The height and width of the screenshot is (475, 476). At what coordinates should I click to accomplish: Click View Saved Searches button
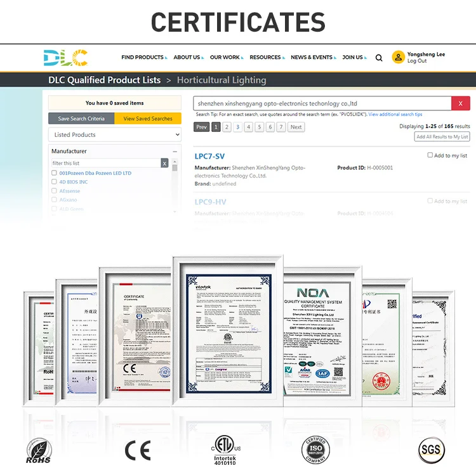pos(148,119)
